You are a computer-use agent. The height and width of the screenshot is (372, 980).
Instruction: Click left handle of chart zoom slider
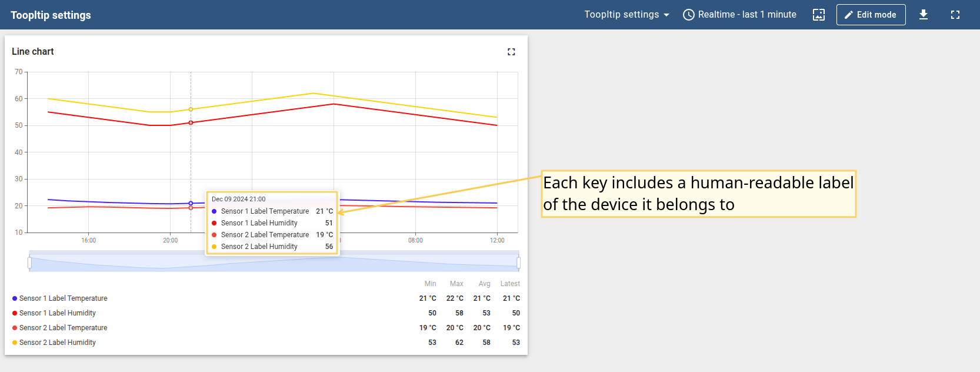[x=29, y=263]
